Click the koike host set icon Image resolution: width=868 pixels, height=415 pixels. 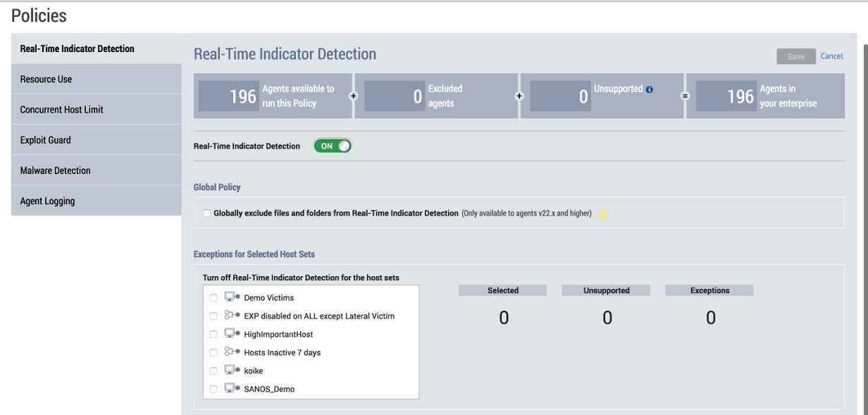pos(232,371)
